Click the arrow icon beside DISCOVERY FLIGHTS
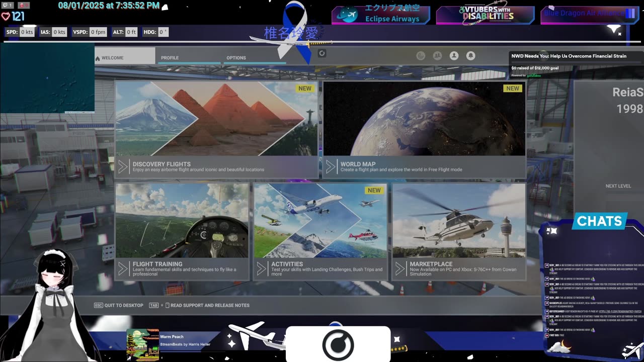This screenshot has height=362, width=644. pos(123,167)
